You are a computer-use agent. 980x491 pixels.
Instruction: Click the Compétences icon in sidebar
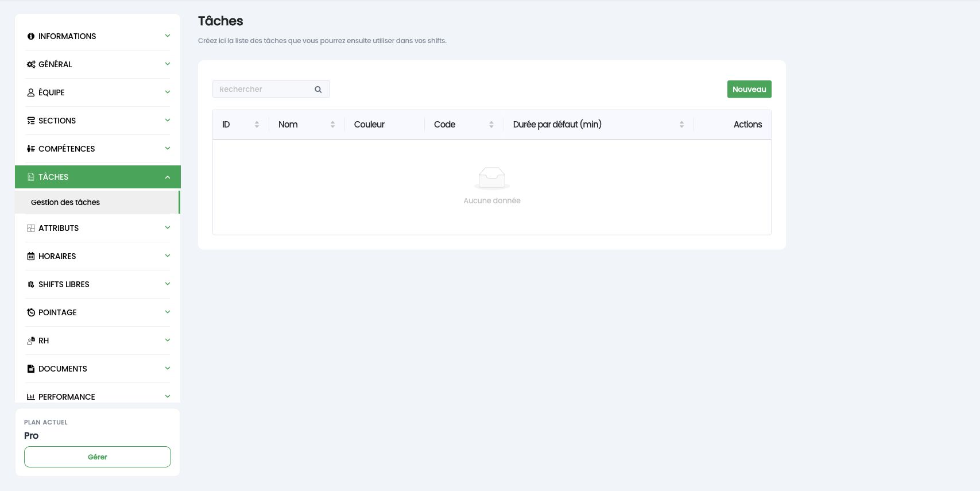pos(31,149)
